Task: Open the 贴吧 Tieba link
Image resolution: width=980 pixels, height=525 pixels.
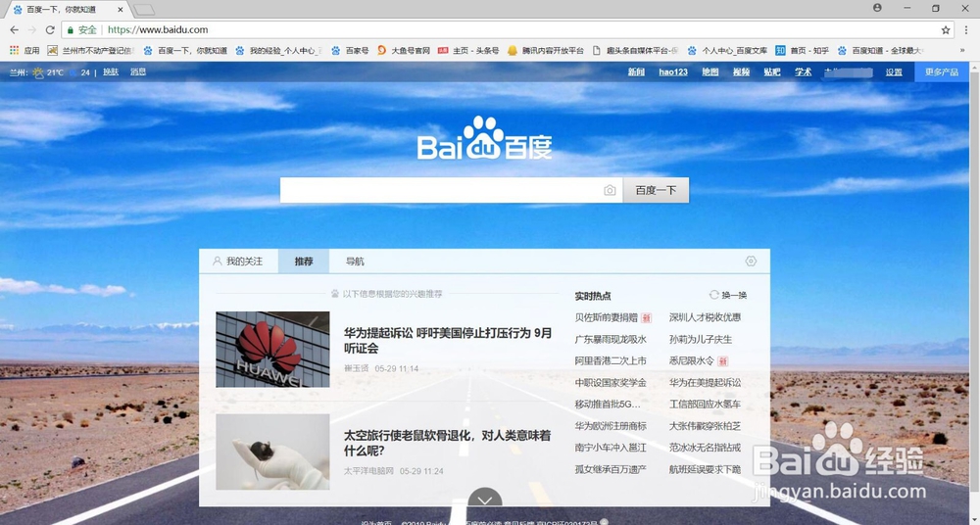Action: click(772, 72)
